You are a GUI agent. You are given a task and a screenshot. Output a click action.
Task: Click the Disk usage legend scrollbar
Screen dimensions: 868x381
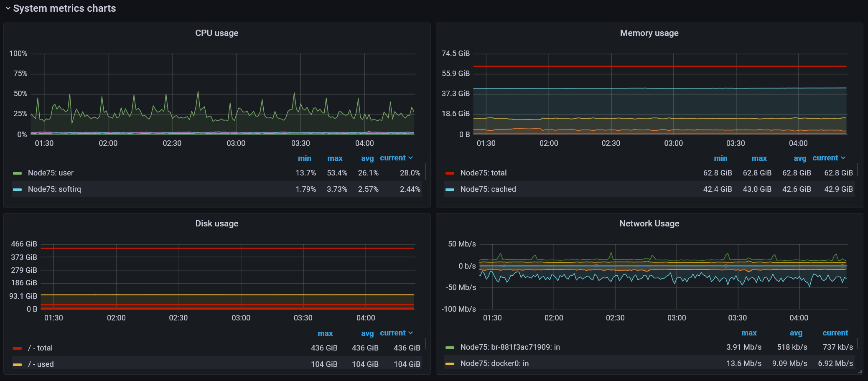coord(425,343)
